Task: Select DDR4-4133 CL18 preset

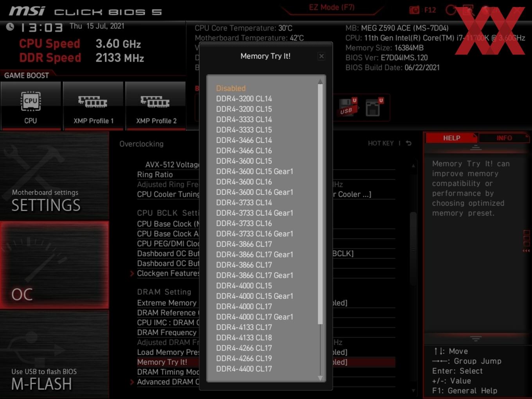Action: [244, 338]
